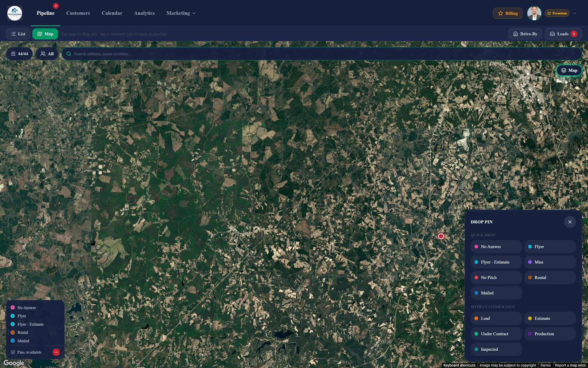588x368 pixels.
Task: Quick drop a No Answer pin
Action: pyautogui.click(x=496, y=247)
